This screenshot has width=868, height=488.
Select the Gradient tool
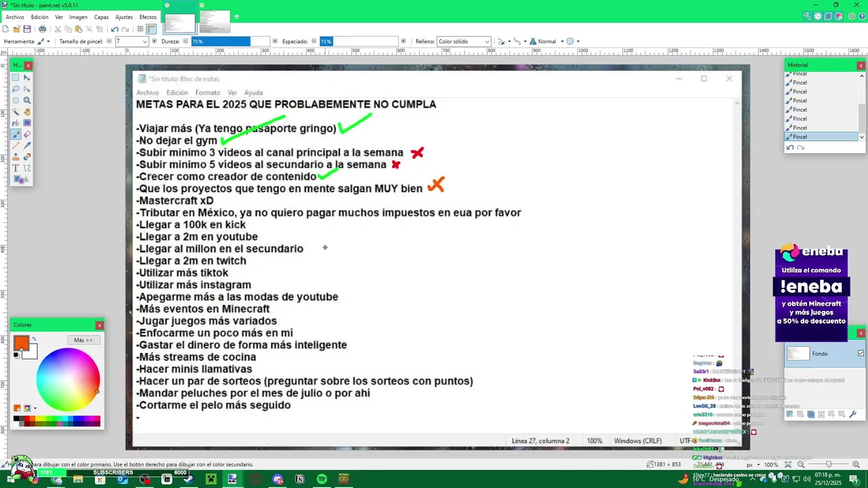(x=27, y=123)
